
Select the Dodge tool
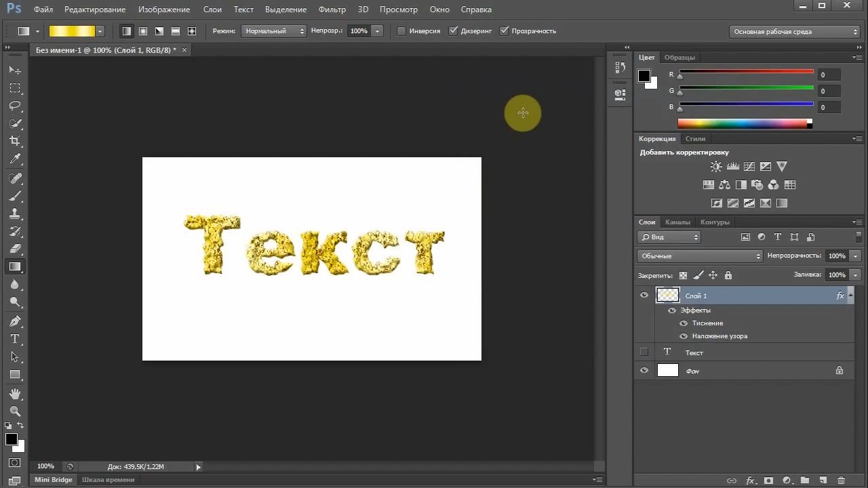(x=15, y=302)
